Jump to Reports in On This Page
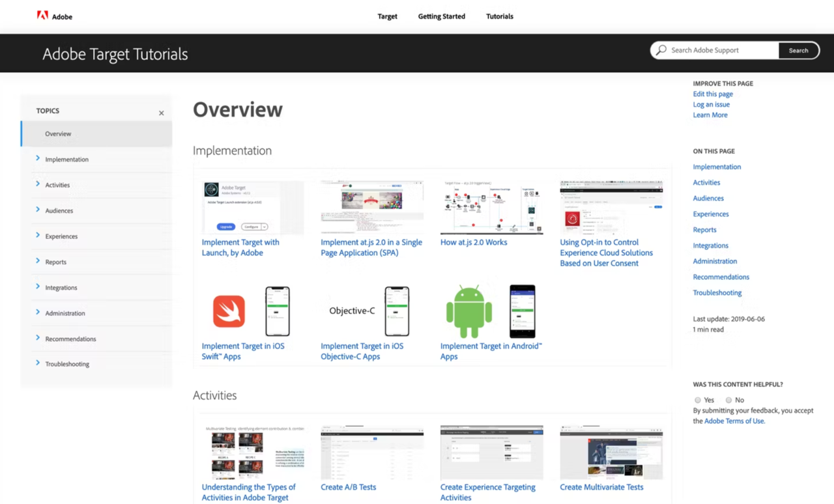834x504 pixels. (x=704, y=230)
